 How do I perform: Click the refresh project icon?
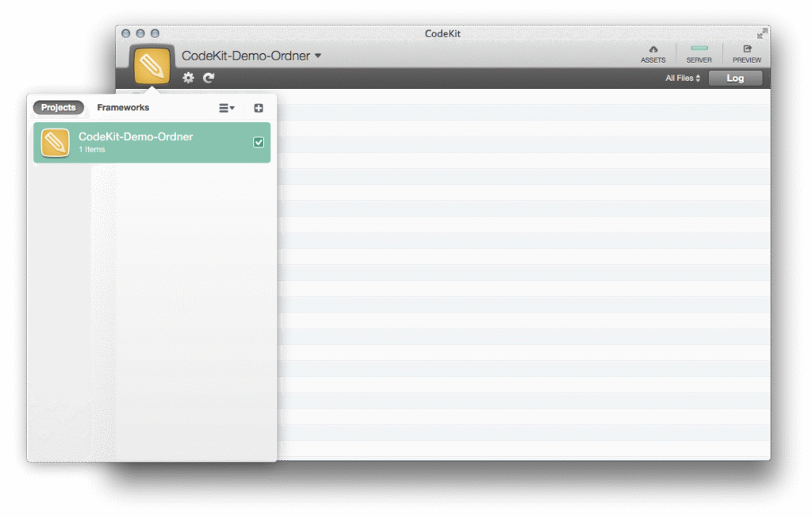click(209, 78)
